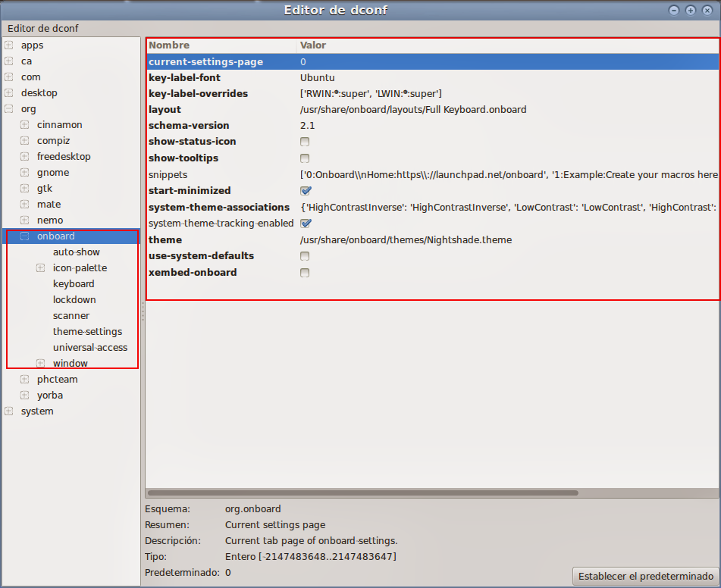Expand the compiz node

25,141
